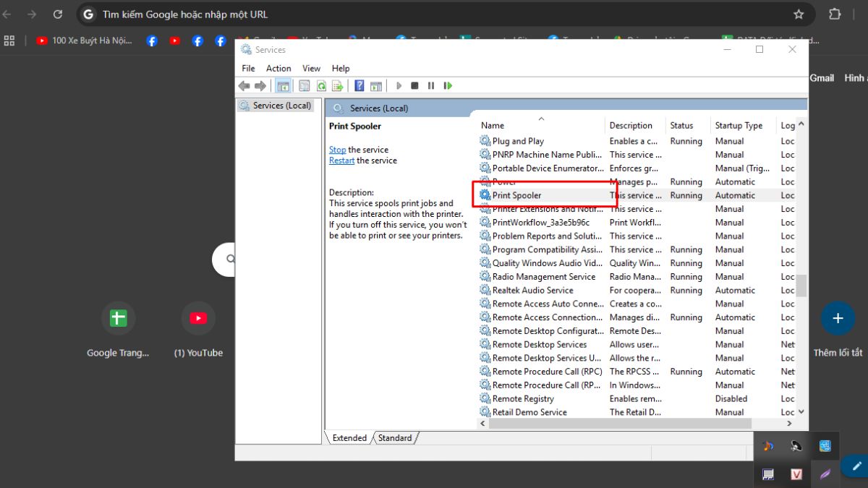Image resolution: width=868 pixels, height=488 pixels.
Task: Click the vertical scrollbar up arrow
Action: 801,125
